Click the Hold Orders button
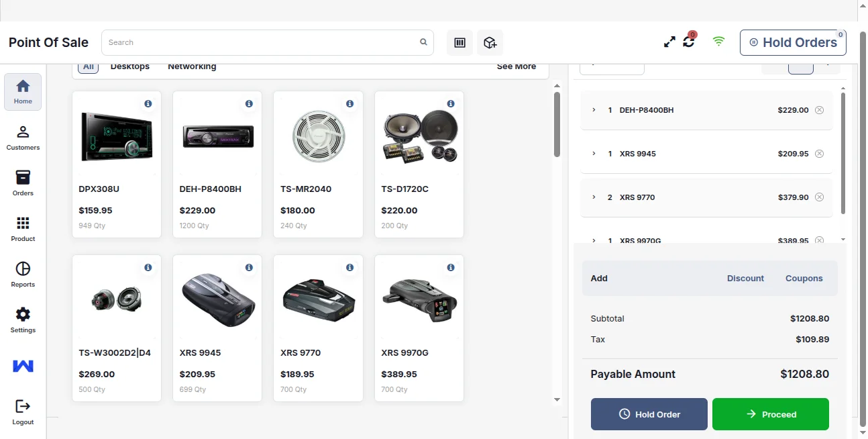The height and width of the screenshot is (439, 868). coord(793,42)
